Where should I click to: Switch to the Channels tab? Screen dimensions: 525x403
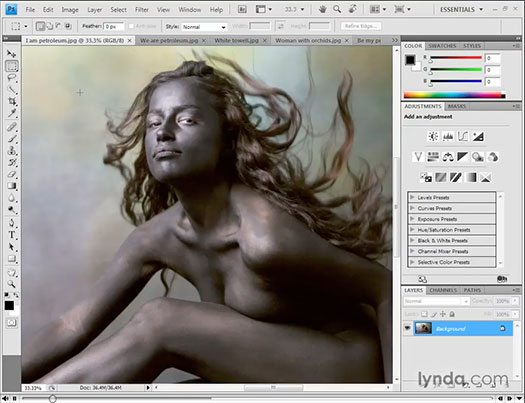coord(443,290)
